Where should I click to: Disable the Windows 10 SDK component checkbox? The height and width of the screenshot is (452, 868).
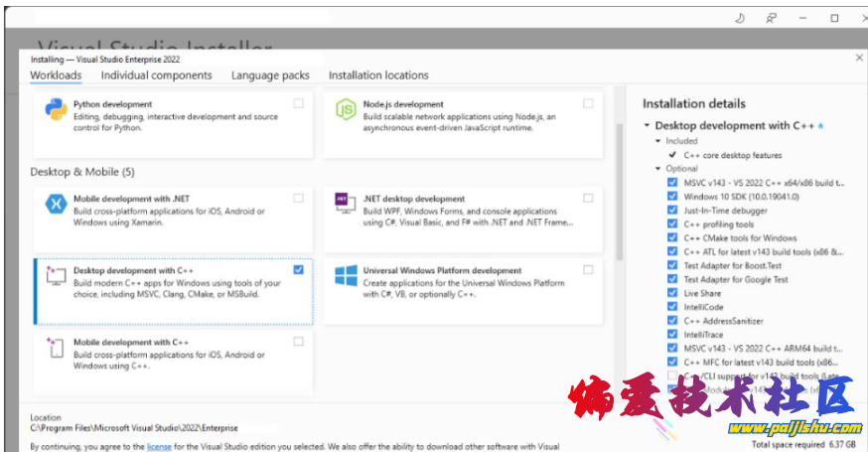[673, 197]
